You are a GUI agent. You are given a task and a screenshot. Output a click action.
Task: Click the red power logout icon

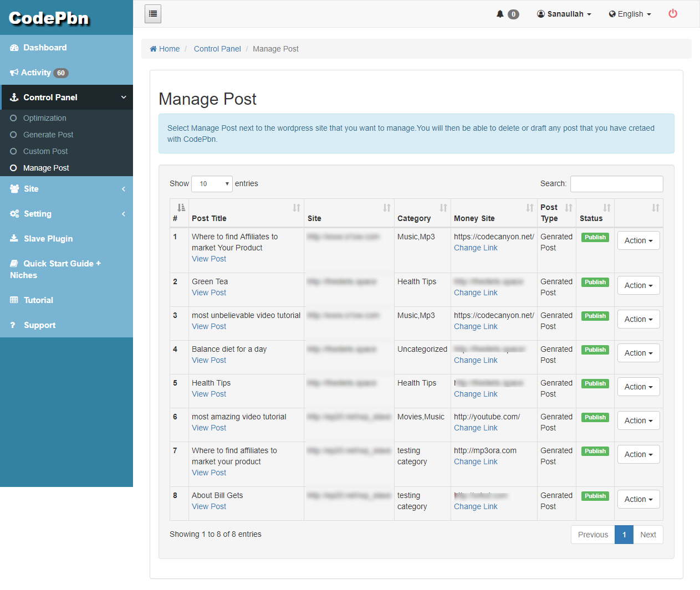click(x=673, y=14)
